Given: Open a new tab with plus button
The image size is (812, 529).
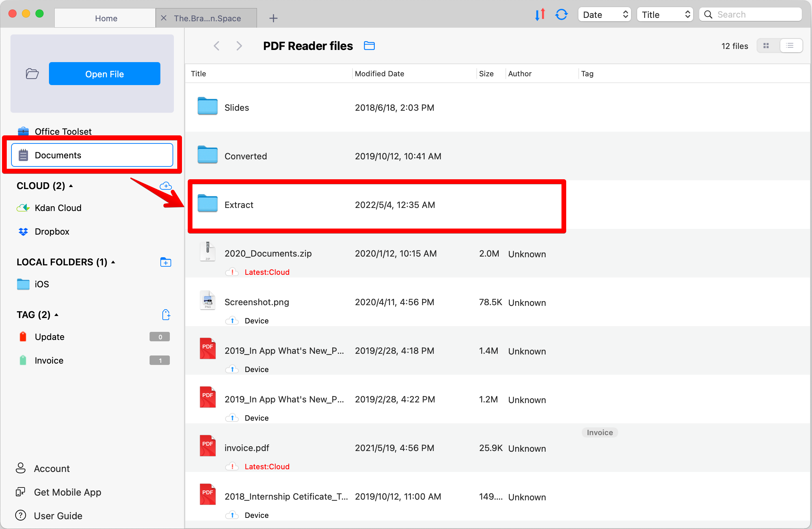Looking at the screenshot, I should (273, 18).
